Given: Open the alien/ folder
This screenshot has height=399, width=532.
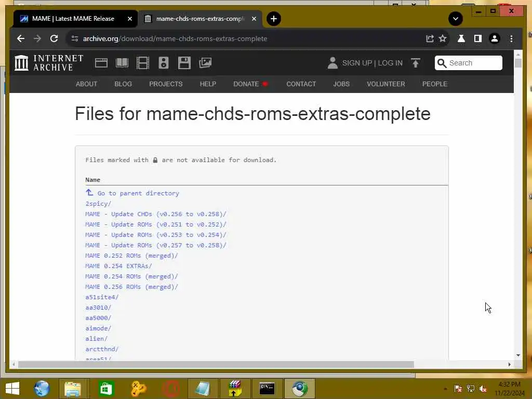Looking at the screenshot, I should [x=96, y=339].
